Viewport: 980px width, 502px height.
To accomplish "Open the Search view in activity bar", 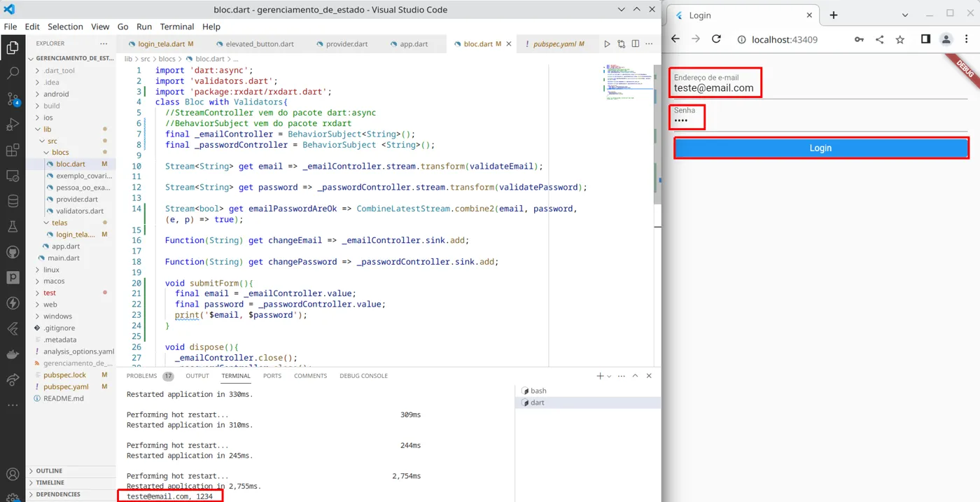I will click(13, 73).
